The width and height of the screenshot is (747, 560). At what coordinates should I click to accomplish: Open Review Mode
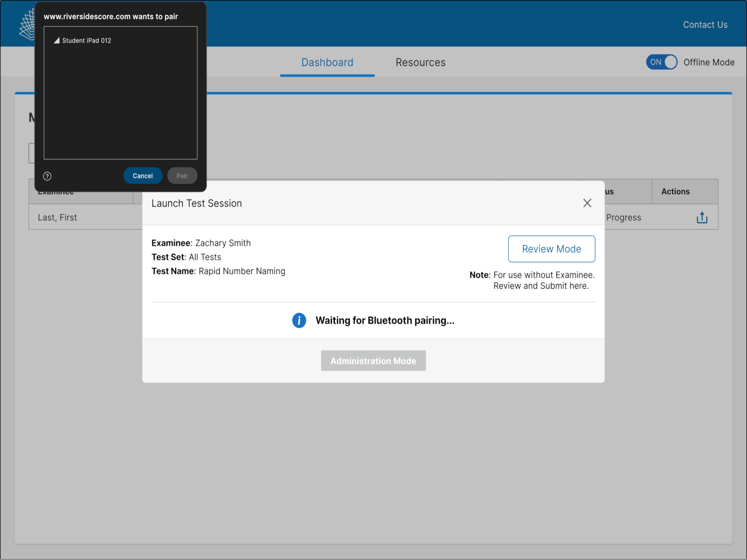click(552, 249)
